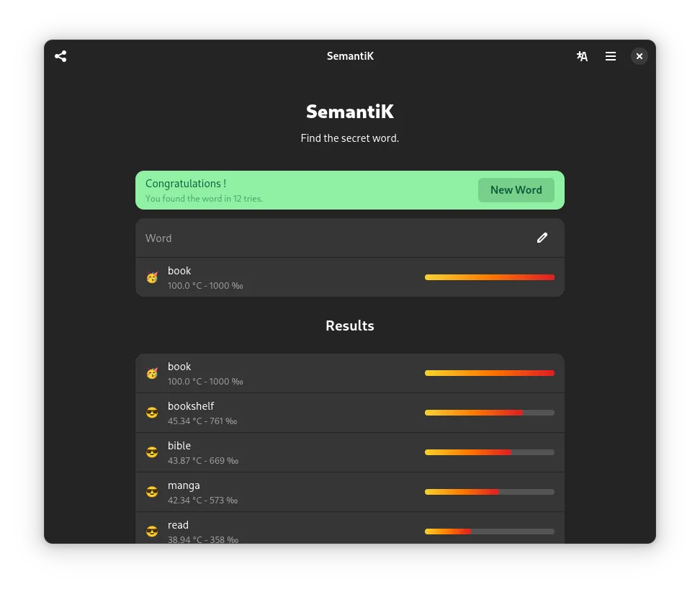
Task: Click the share icon in header
Action: tap(60, 56)
